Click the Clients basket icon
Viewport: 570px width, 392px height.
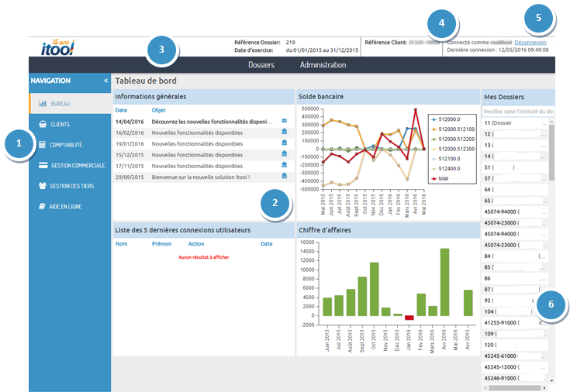point(43,124)
